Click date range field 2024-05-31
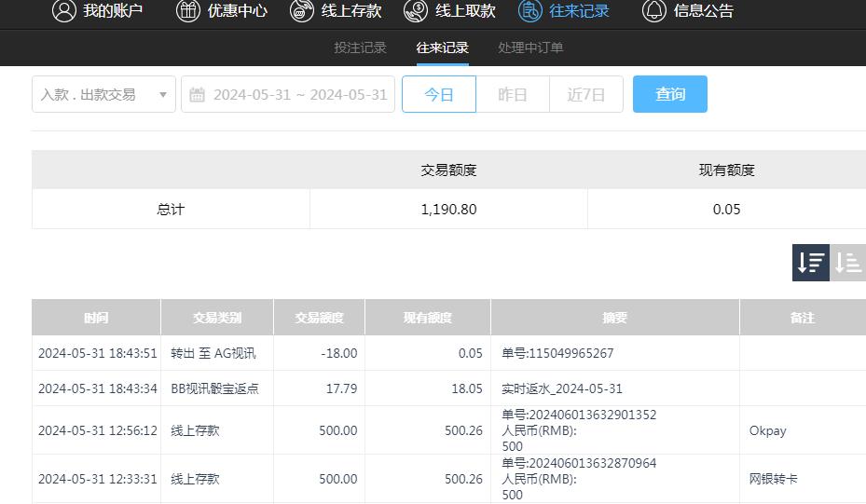 (x=288, y=94)
